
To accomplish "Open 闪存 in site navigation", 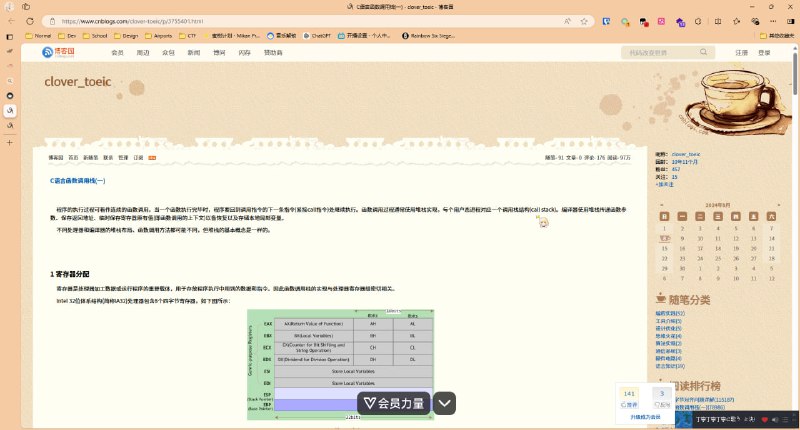I will click(x=244, y=53).
